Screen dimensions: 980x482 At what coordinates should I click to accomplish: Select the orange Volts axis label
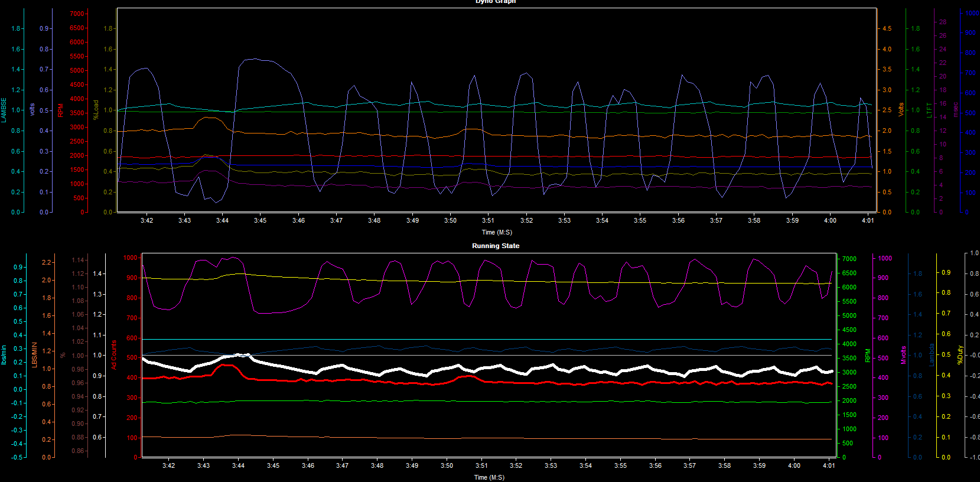click(x=901, y=110)
